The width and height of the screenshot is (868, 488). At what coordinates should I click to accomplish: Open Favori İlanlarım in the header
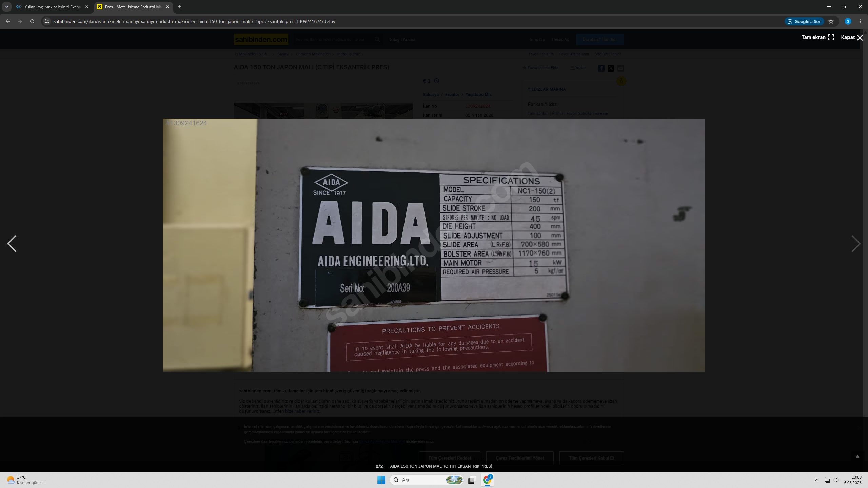pos(541,54)
